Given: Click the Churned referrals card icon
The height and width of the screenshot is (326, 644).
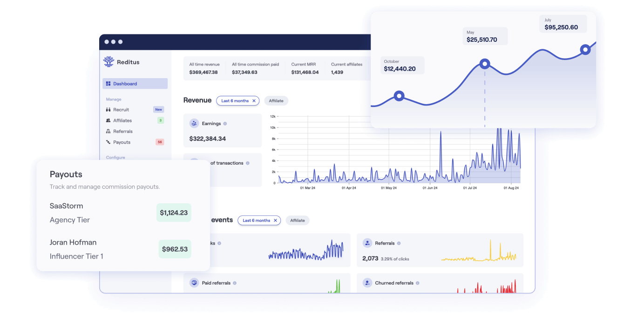Looking at the screenshot, I should click(x=367, y=283).
